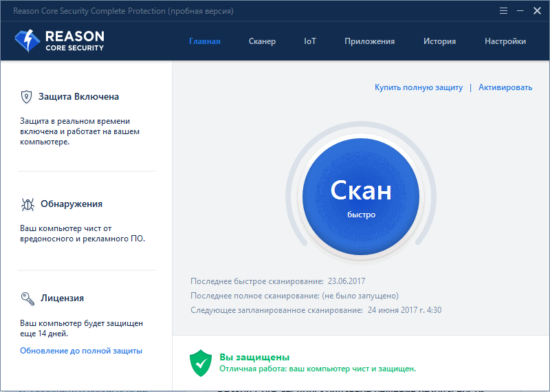
Task: Click the bug icon beside Обнаружения
Action: (x=27, y=204)
